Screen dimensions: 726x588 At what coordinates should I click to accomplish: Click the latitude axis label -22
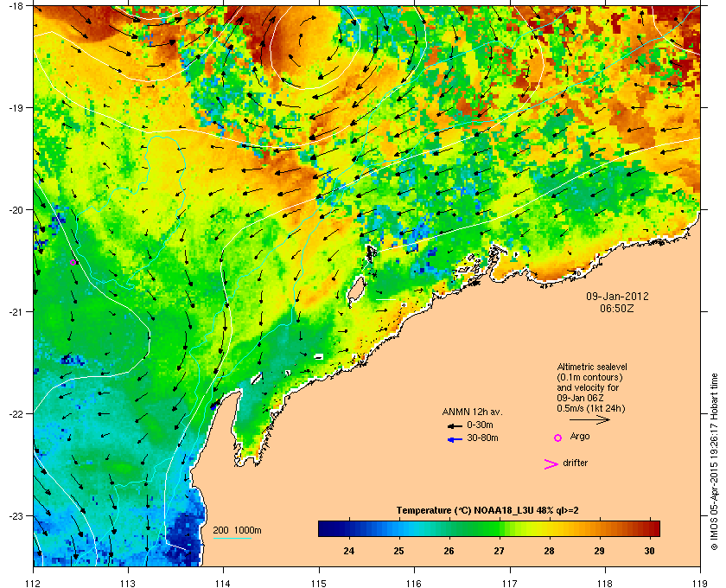tap(15, 414)
